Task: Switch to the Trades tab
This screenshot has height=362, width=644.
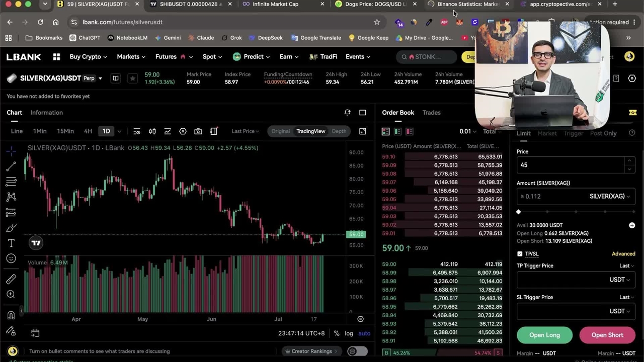Action: [431, 113]
